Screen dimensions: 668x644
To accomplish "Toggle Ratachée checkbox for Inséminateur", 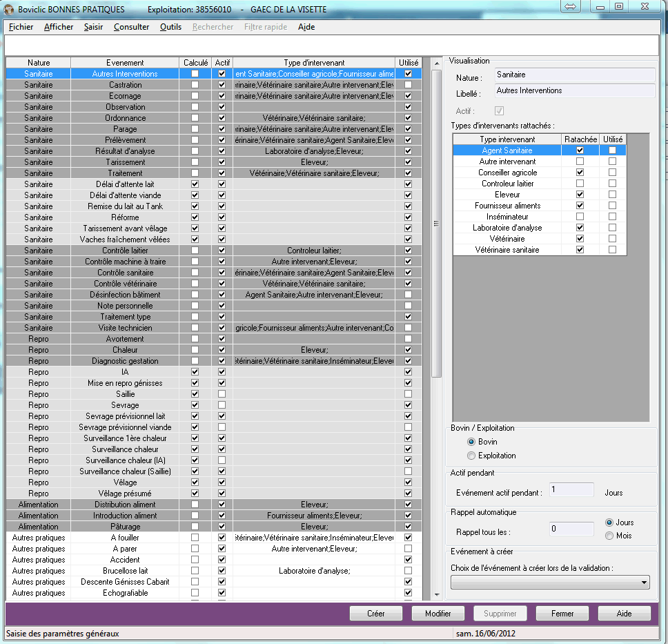I will click(580, 217).
